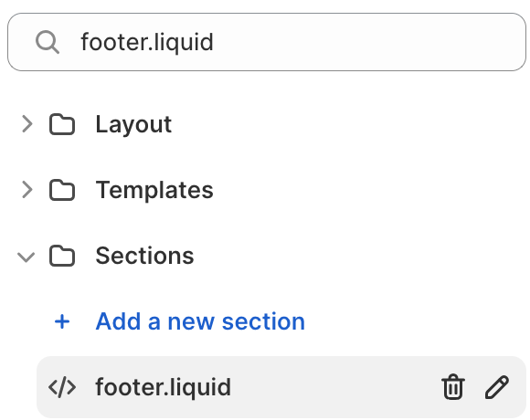The width and height of the screenshot is (530, 420).
Task: Select the Templates folder label
Action: (154, 190)
